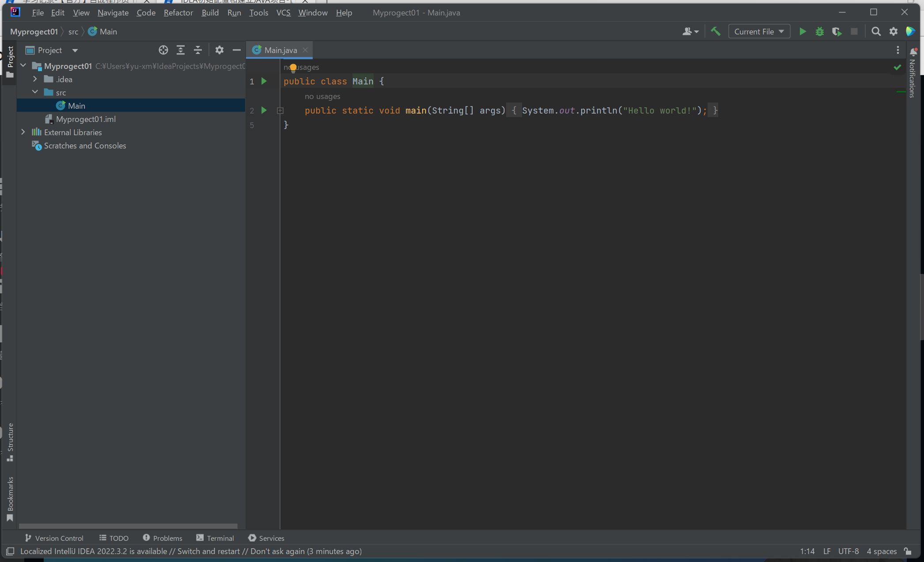Open IDE settings gear in top toolbar

pos(894,31)
